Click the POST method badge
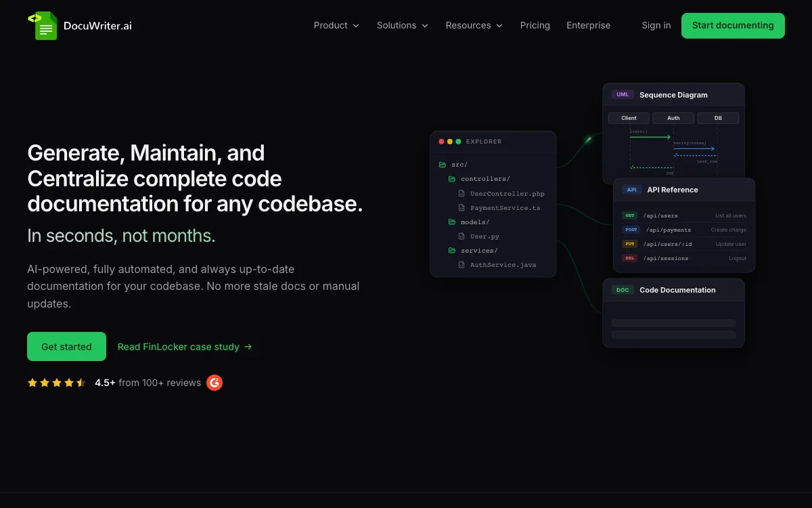The image size is (812, 508). pyautogui.click(x=631, y=230)
